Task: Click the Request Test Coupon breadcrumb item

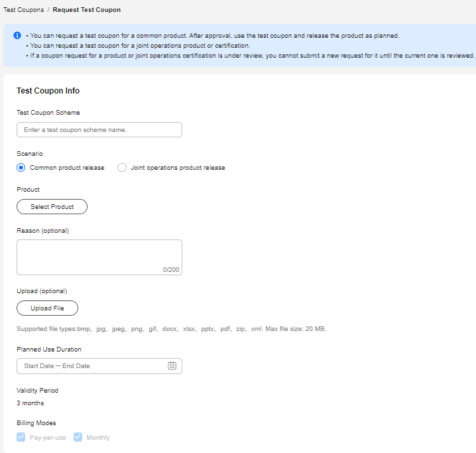Action: (x=87, y=10)
